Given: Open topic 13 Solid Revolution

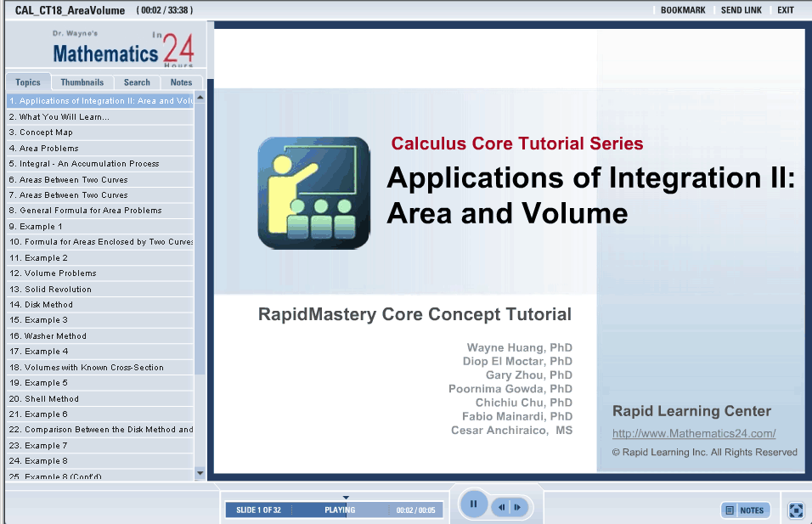Looking at the screenshot, I should pos(100,289).
